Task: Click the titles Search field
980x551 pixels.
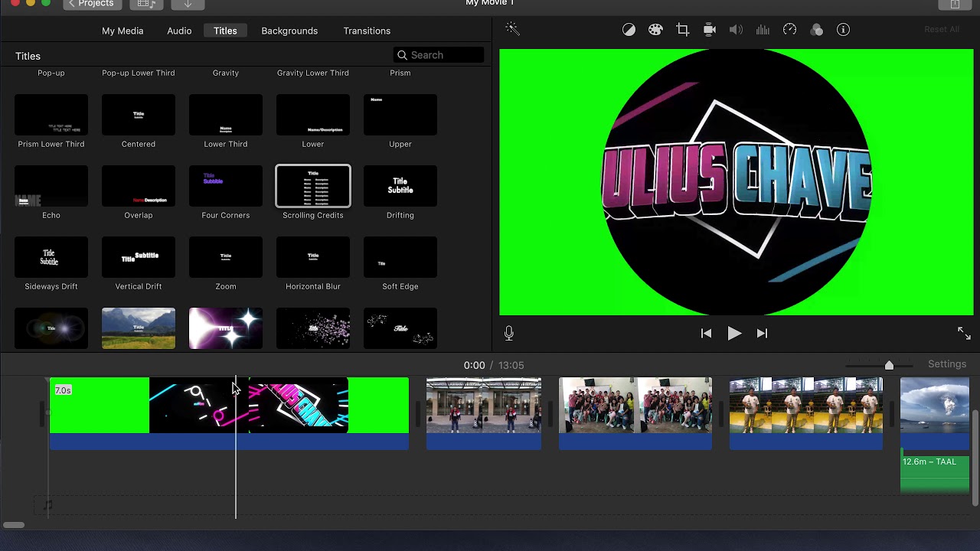Action: (439, 55)
